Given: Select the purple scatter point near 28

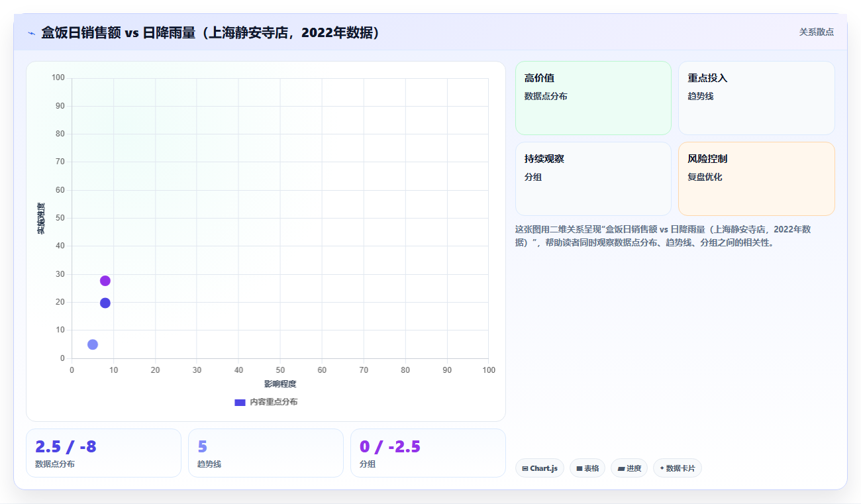Looking at the screenshot, I should (105, 281).
